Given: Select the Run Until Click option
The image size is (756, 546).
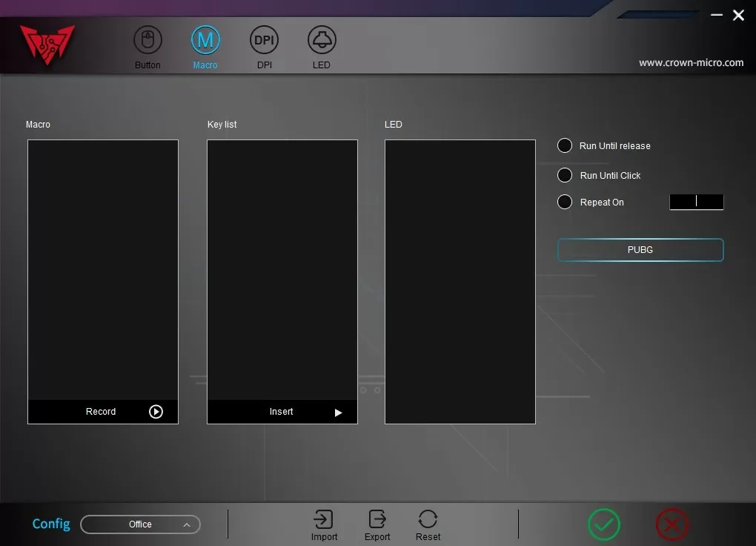Looking at the screenshot, I should (565, 175).
